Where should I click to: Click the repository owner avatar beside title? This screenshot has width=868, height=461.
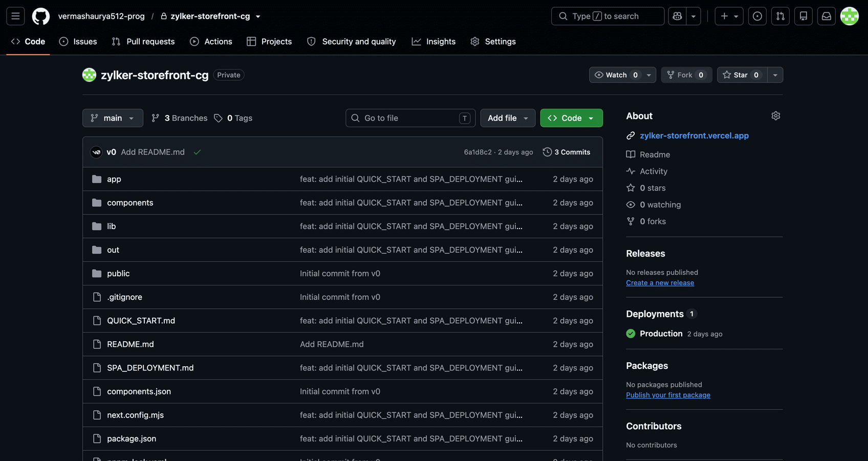coord(89,75)
